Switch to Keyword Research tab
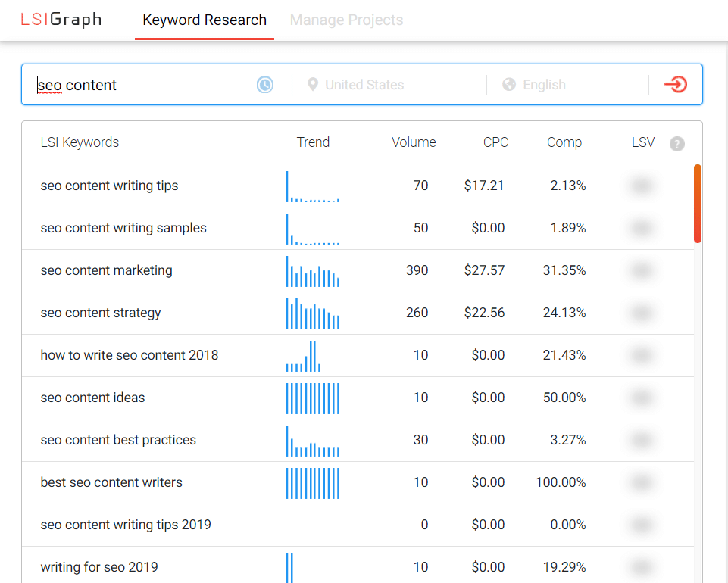 tap(205, 20)
